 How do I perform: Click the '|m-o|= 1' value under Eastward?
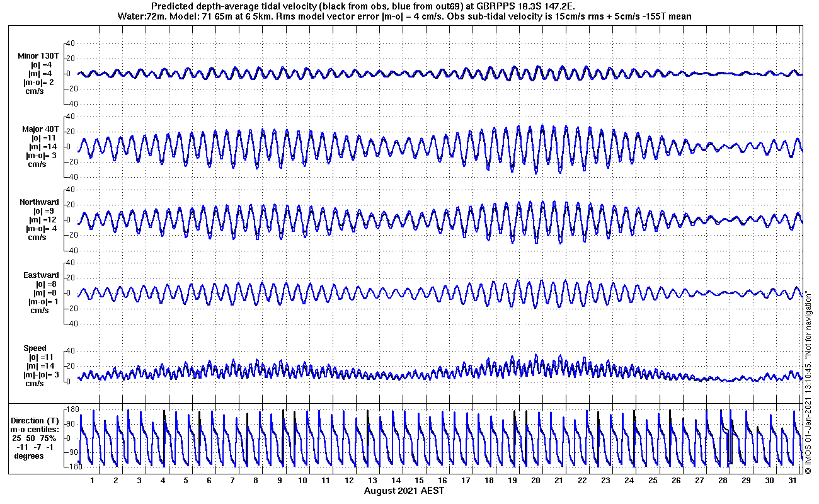[43, 302]
